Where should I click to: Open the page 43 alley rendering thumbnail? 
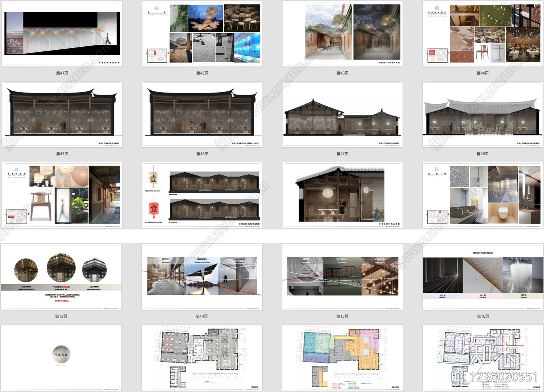(x=342, y=34)
